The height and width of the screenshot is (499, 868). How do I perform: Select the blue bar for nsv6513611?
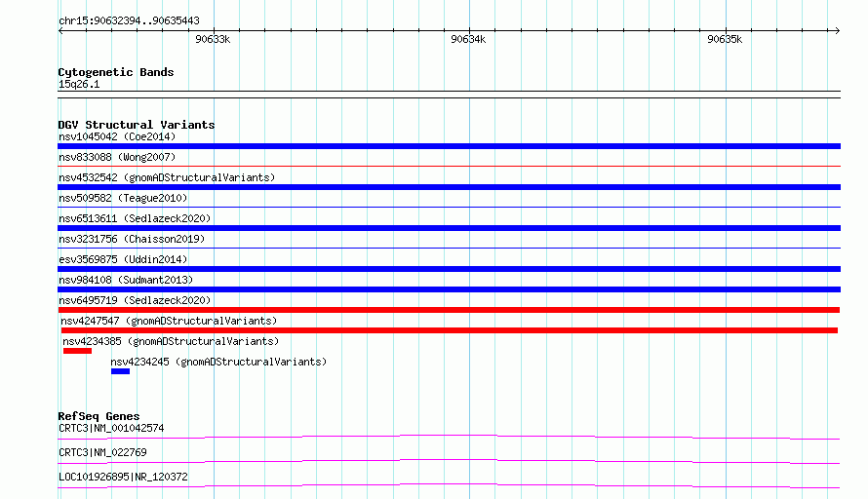coord(449,228)
